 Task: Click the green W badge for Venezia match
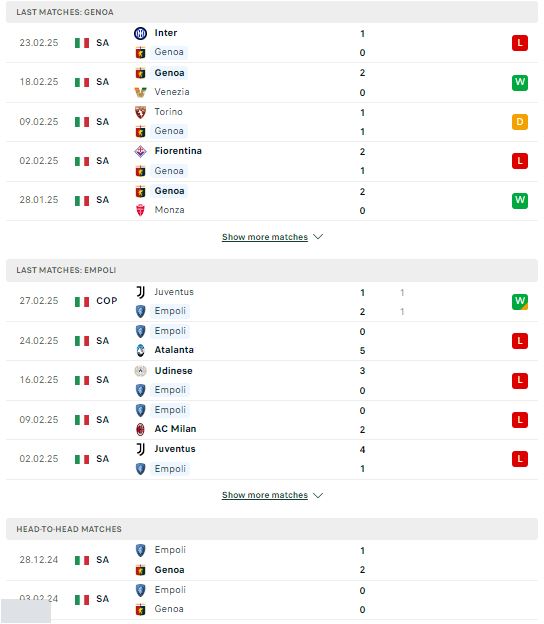point(520,82)
